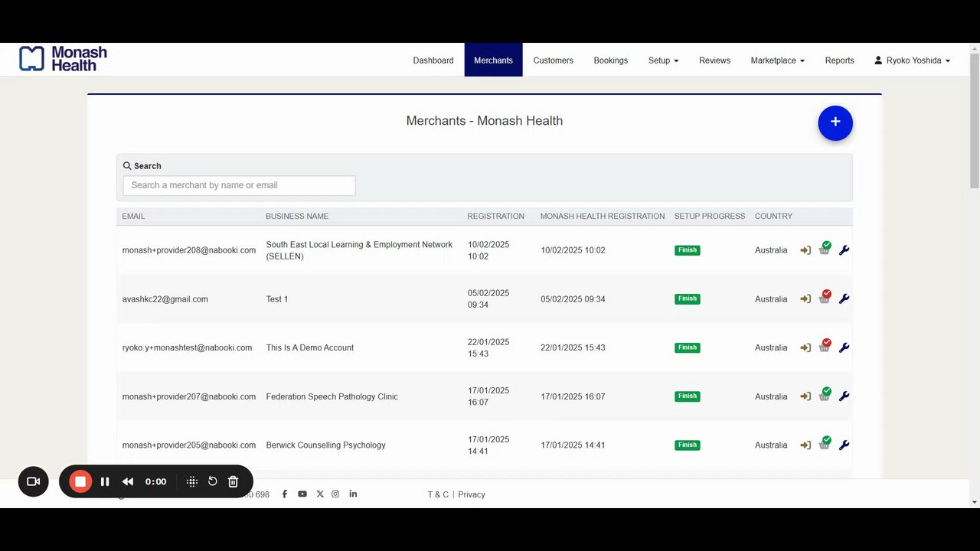
Task: Navigate to Bookings
Action: [x=611, y=60]
